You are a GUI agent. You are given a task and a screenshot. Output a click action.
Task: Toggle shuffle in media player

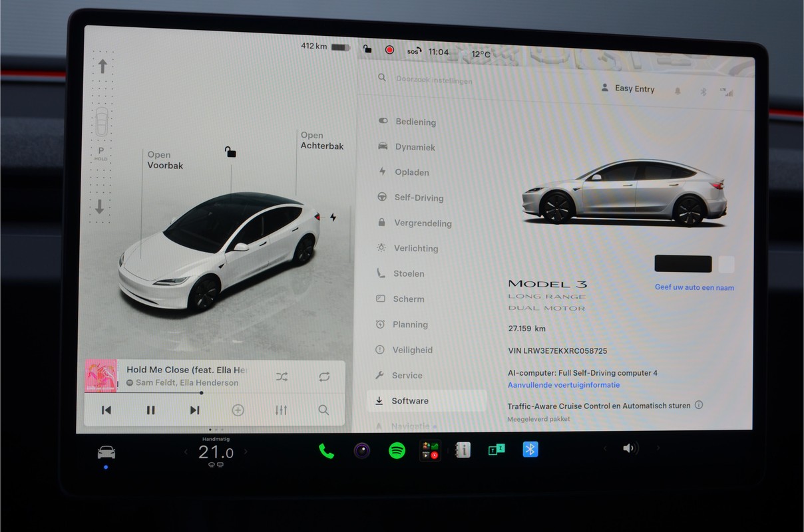282,377
